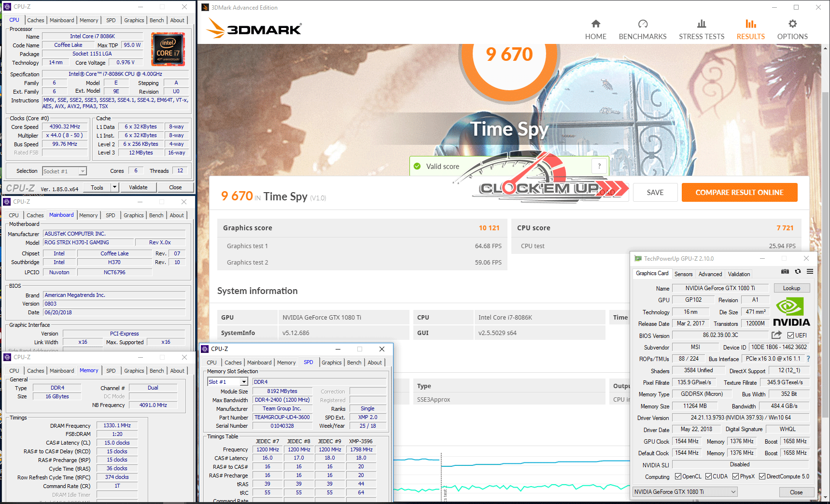Toggle the PhysX checkbox
This screenshot has height=504, width=830.
735,476
